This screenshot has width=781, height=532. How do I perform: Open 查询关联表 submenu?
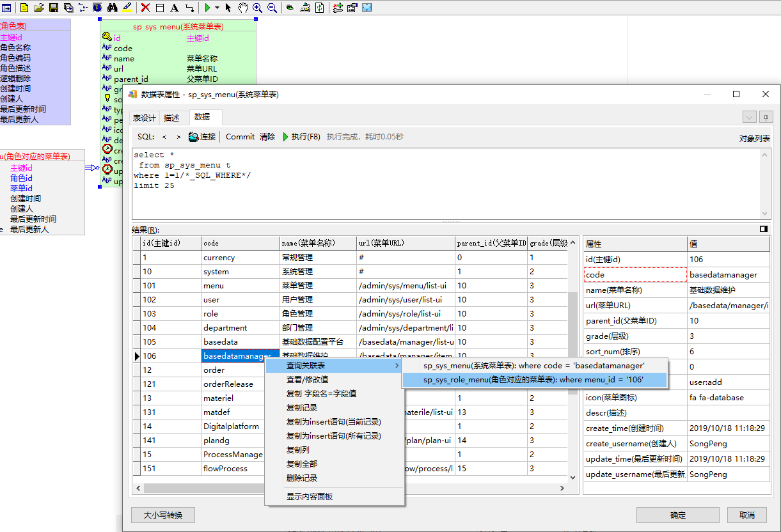335,365
